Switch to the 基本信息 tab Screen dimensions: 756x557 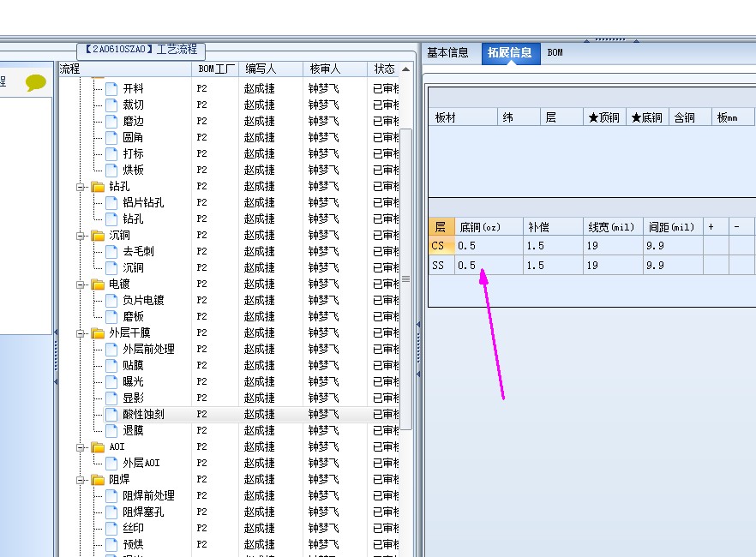(x=447, y=52)
